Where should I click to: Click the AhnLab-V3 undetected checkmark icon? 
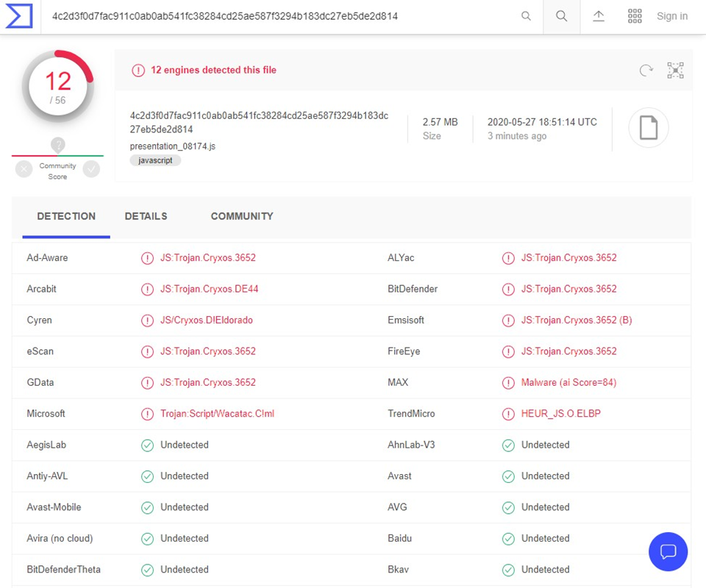[x=508, y=445]
